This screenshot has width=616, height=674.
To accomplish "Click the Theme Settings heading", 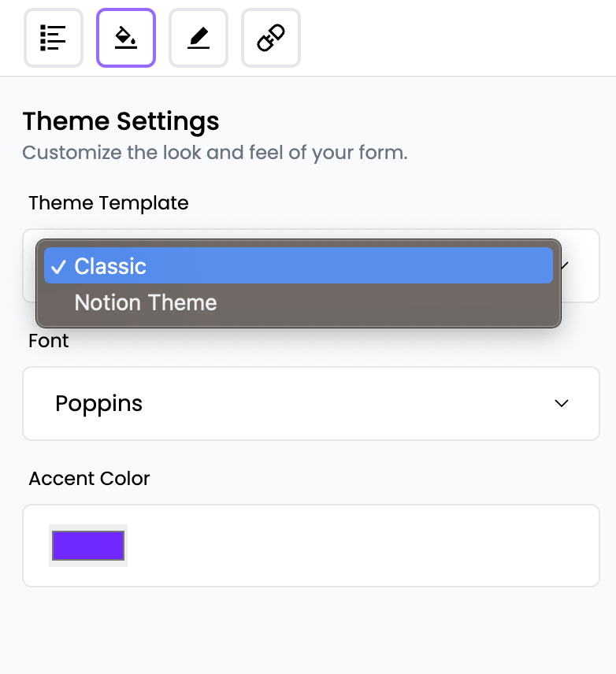I will 121,121.
